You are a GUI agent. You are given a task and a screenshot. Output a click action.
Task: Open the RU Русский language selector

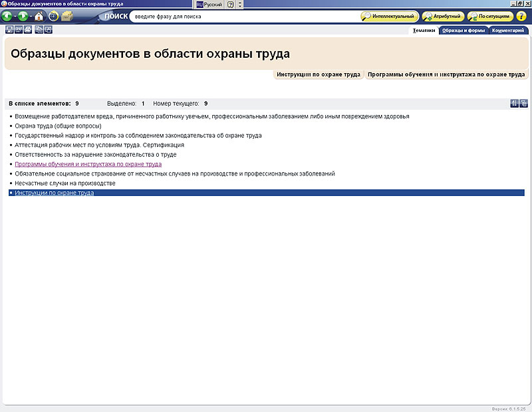pyautogui.click(x=209, y=4)
